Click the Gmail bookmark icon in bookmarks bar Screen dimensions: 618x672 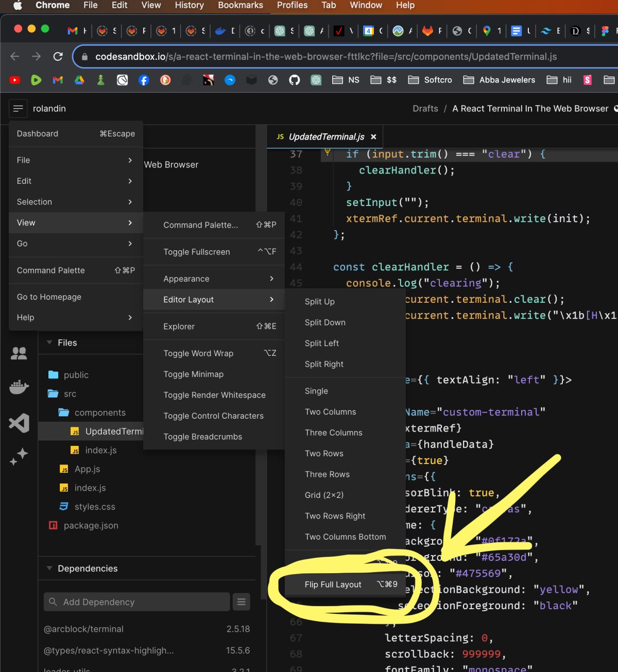tap(58, 80)
